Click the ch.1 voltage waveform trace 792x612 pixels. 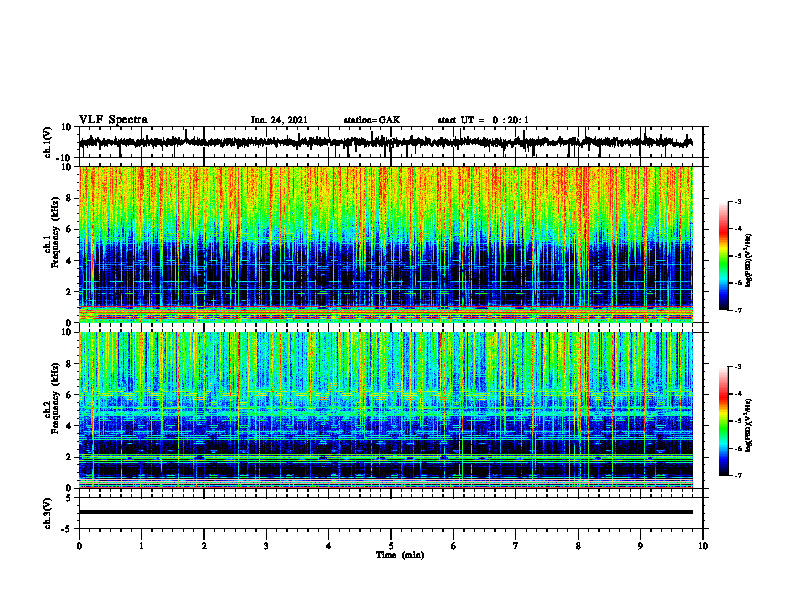385,142
